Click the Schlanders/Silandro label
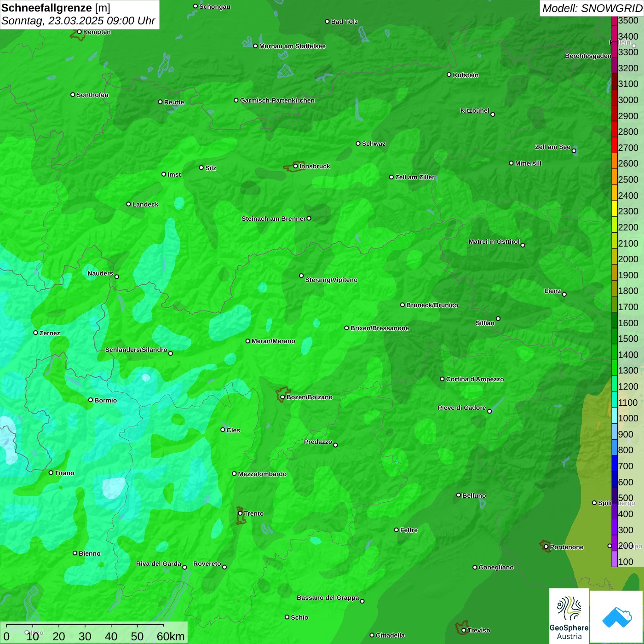Viewport: 644px width, 644px height. tap(136, 350)
